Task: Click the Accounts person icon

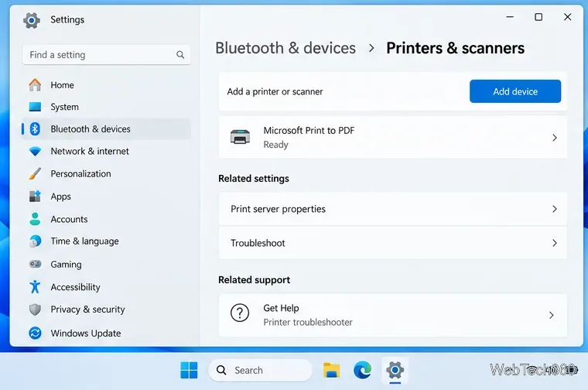Action: [35, 219]
